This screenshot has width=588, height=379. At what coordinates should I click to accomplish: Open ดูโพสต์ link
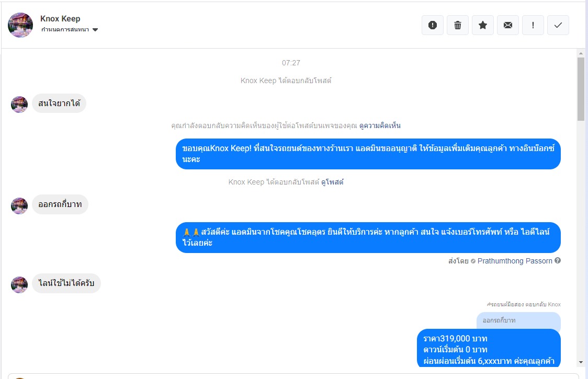click(x=332, y=182)
